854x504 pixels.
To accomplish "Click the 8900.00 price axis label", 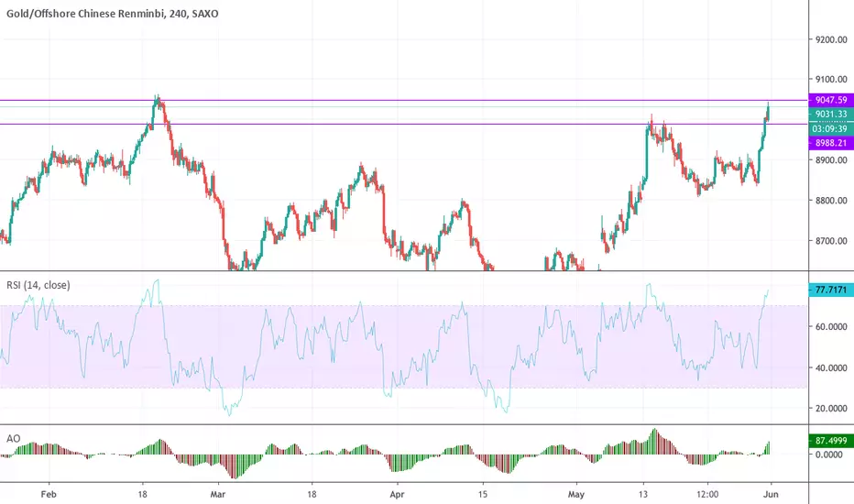I will click(831, 160).
